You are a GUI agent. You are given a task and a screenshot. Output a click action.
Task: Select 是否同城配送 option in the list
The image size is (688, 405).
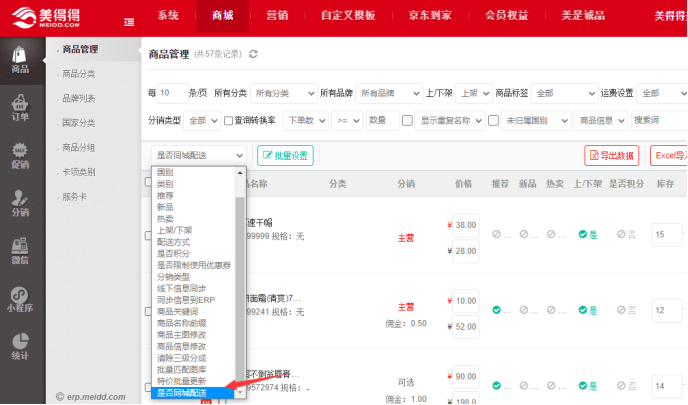[193, 393]
